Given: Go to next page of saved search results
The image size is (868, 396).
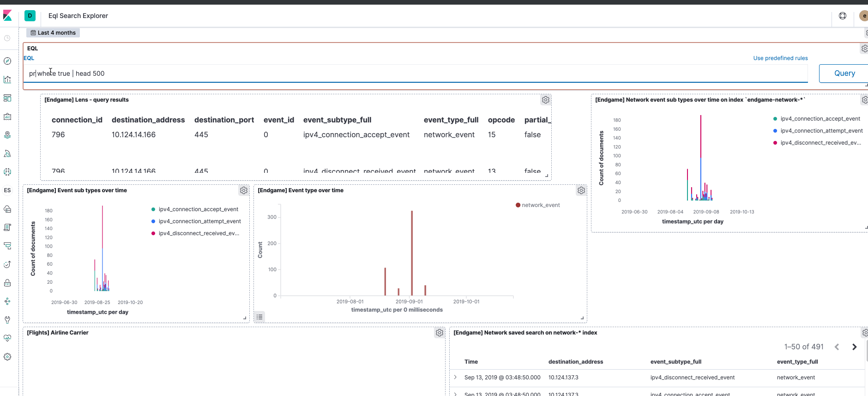Looking at the screenshot, I should point(854,347).
